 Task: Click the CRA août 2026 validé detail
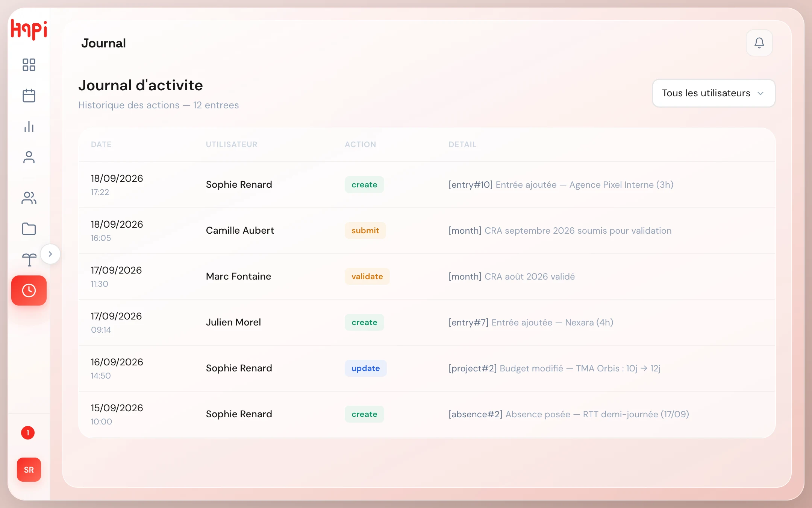click(512, 277)
